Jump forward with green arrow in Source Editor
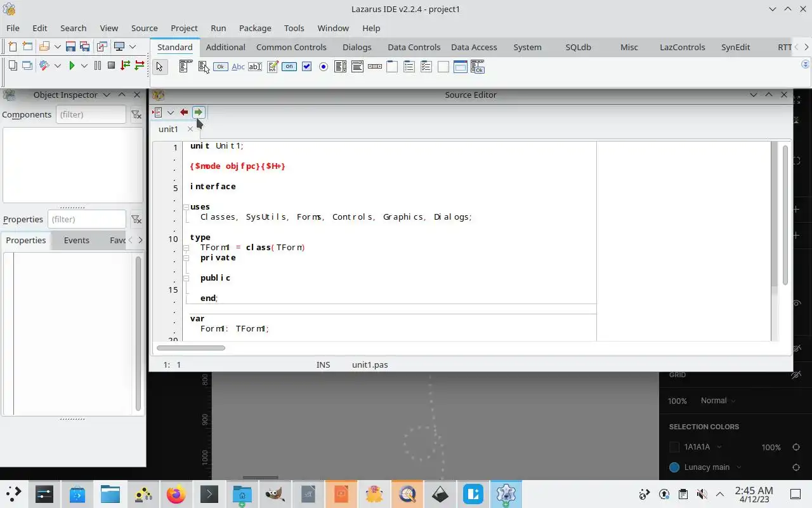The image size is (812, 508). [199, 112]
